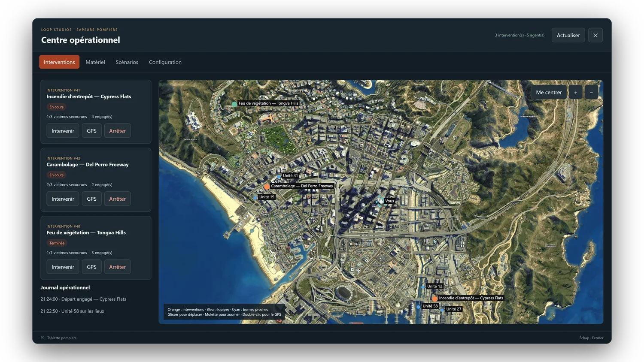This screenshot has height=362, width=644.
Task: Click the 2/3 victimes secourues text
Action: point(67,185)
